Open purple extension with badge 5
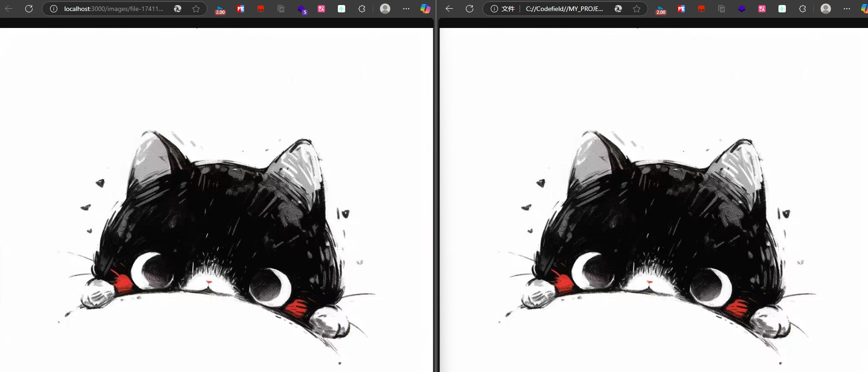This screenshot has height=372, width=868. pyautogui.click(x=302, y=9)
